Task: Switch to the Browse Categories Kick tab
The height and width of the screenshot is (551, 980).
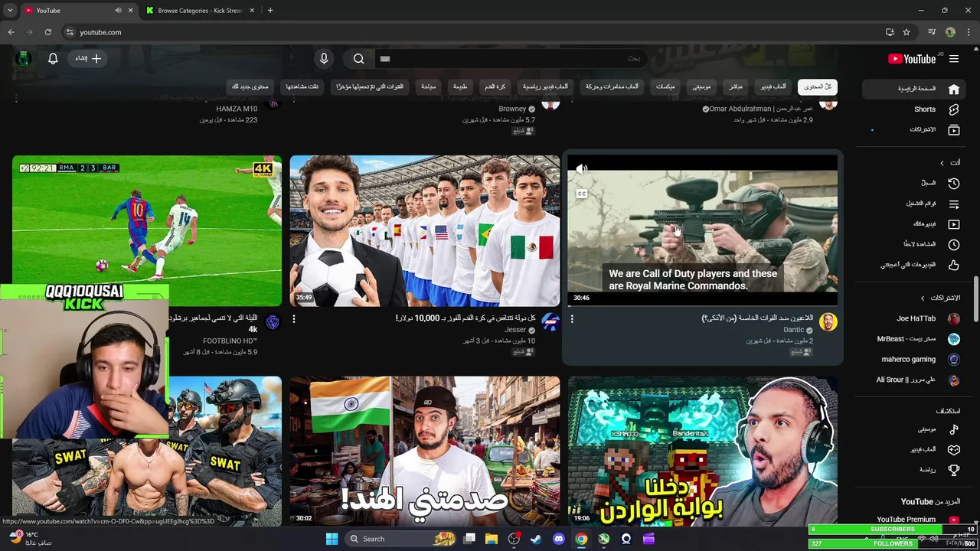Action: click(199, 11)
